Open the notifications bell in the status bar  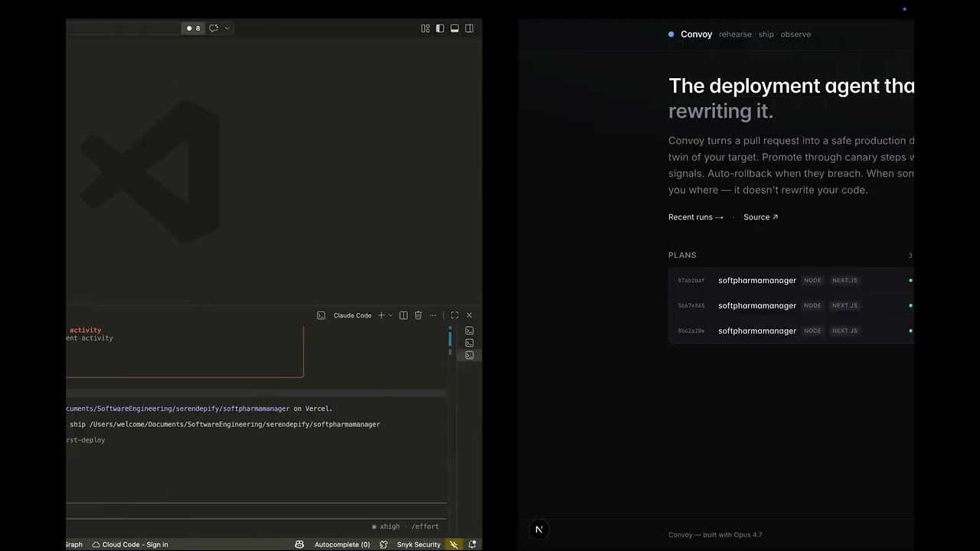click(472, 544)
